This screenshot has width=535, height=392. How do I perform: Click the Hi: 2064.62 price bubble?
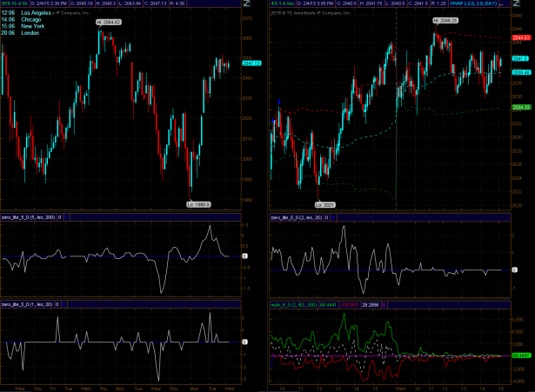[109, 22]
